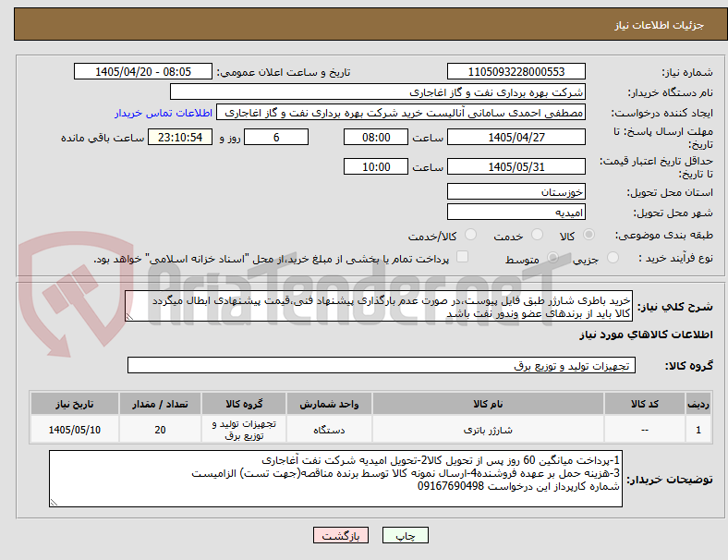Screen dimensions: 728x560
Task: Click the response deadline time 08:00
Action: pyautogui.click(x=376, y=137)
